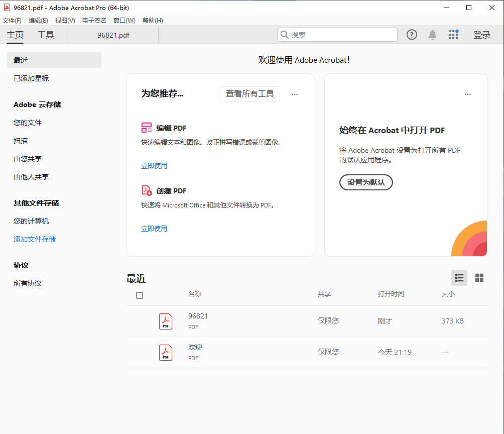The image size is (504, 434).
Task: Minimize the Acrobat window
Action: [446, 8]
